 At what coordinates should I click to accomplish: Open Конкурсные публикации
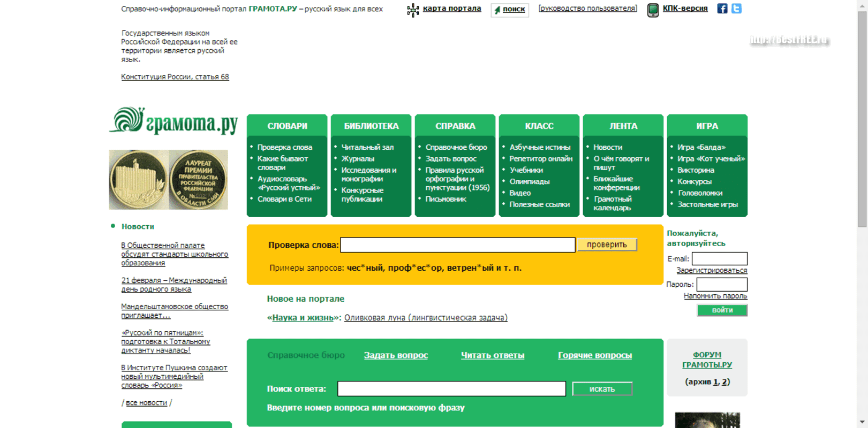(x=363, y=194)
